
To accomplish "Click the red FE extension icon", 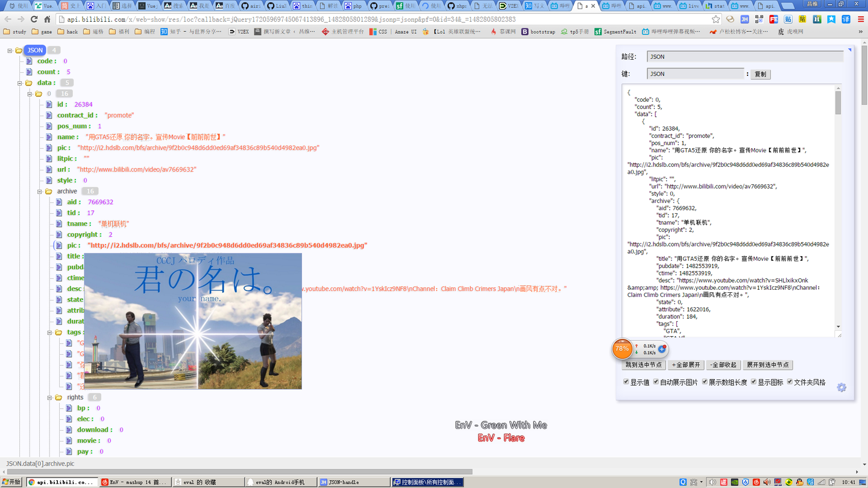I will (773, 19).
